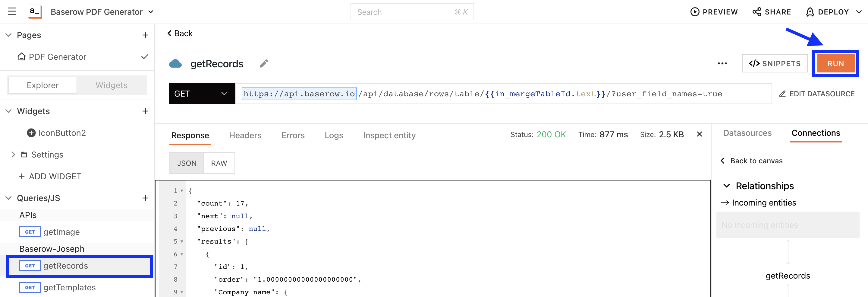Return using the Back to canvas link
This screenshot has height=297, width=868.
pyautogui.click(x=756, y=161)
